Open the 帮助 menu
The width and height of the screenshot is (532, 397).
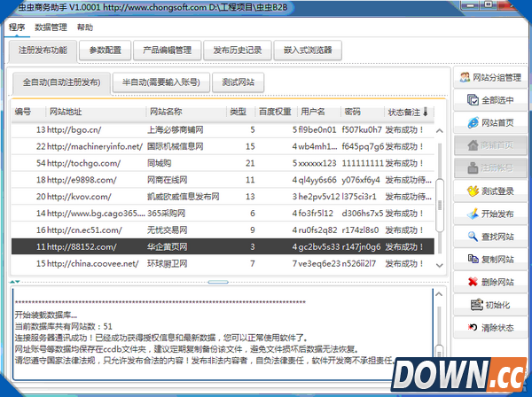tap(85, 27)
